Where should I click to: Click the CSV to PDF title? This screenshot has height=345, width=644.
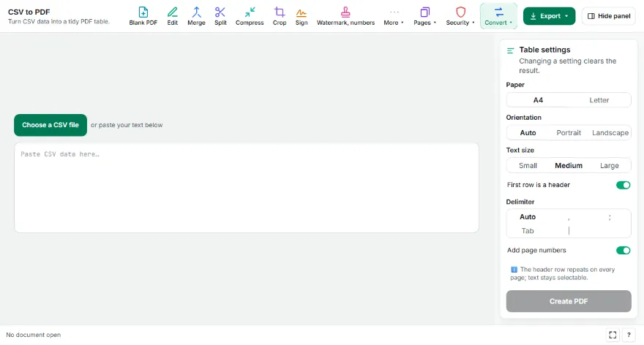29,12
